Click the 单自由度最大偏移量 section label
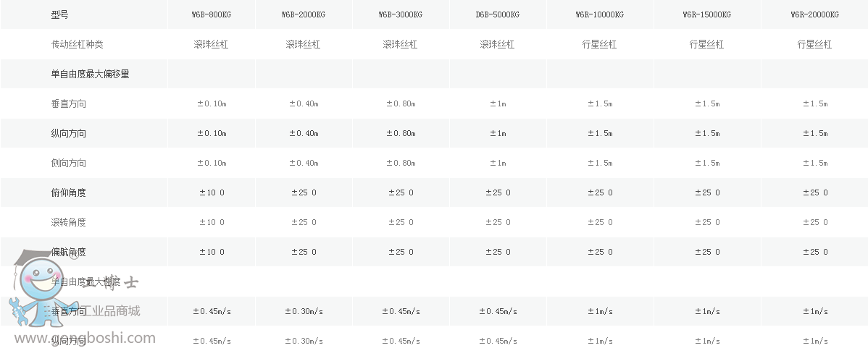Viewport: 868px width, 356px height. click(90, 74)
